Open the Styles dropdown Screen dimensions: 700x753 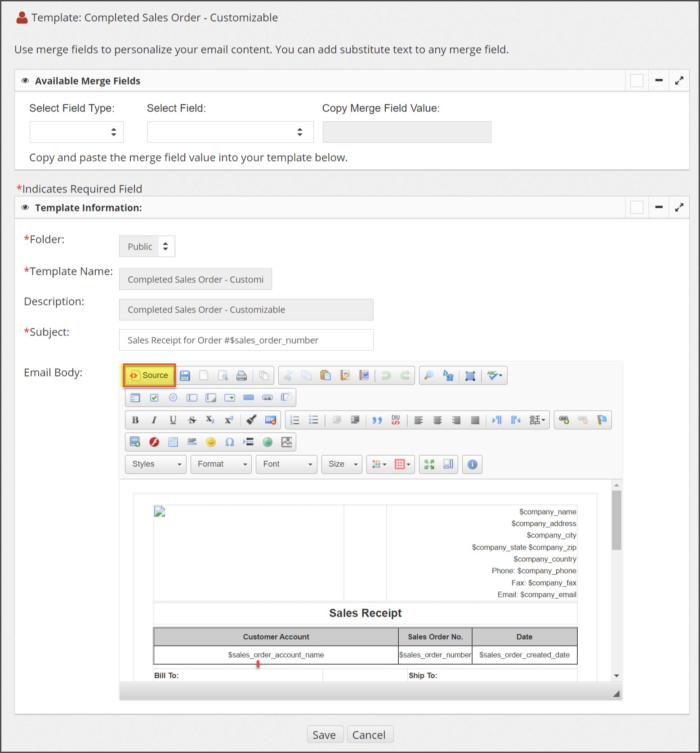point(156,464)
